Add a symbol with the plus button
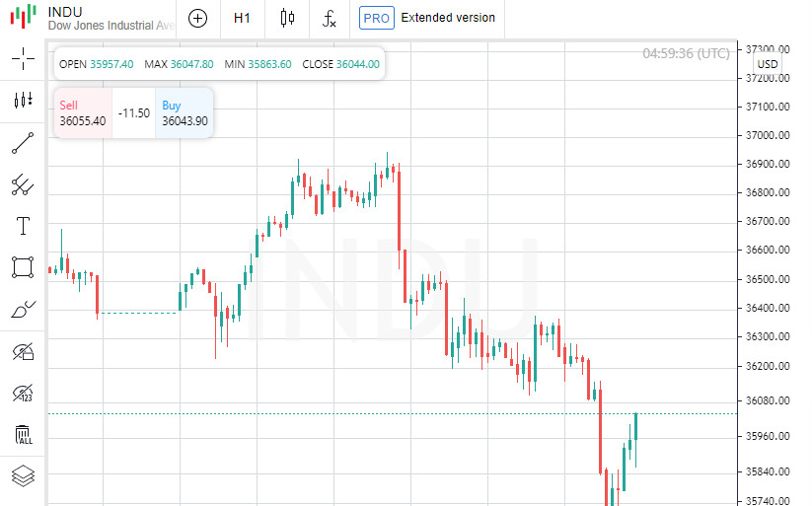The image size is (812, 506). coord(198,18)
